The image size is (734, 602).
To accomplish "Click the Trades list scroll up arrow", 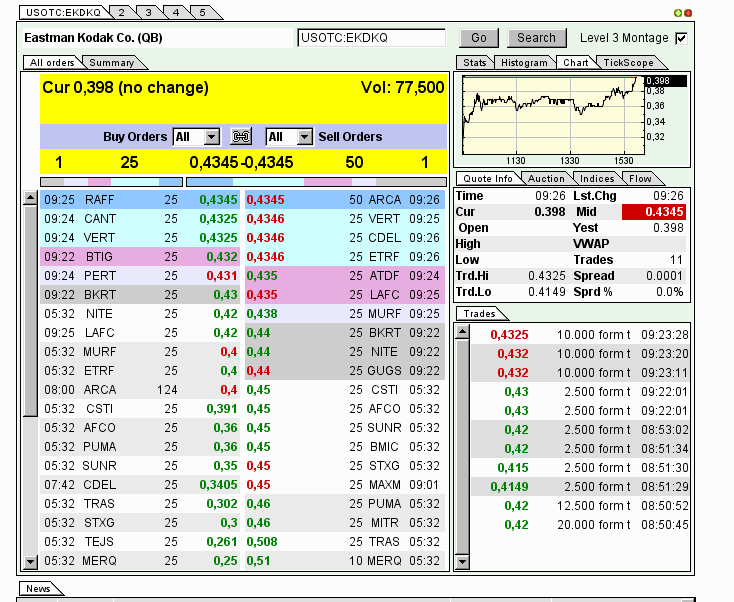I will (x=462, y=332).
